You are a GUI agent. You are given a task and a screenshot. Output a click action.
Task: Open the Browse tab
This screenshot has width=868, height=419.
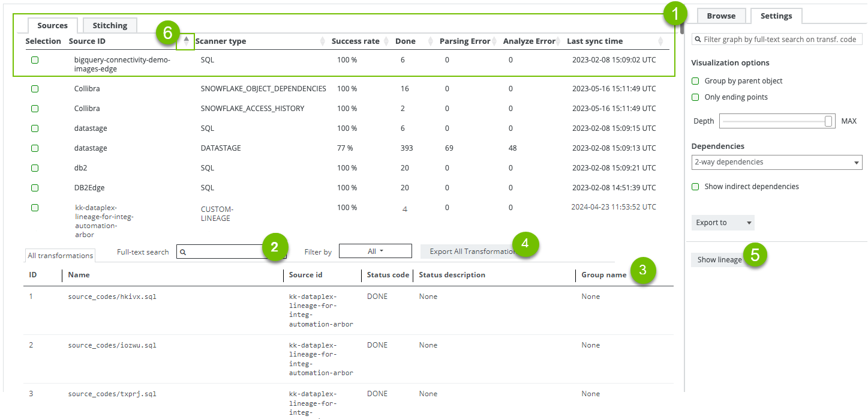click(721, 16)
